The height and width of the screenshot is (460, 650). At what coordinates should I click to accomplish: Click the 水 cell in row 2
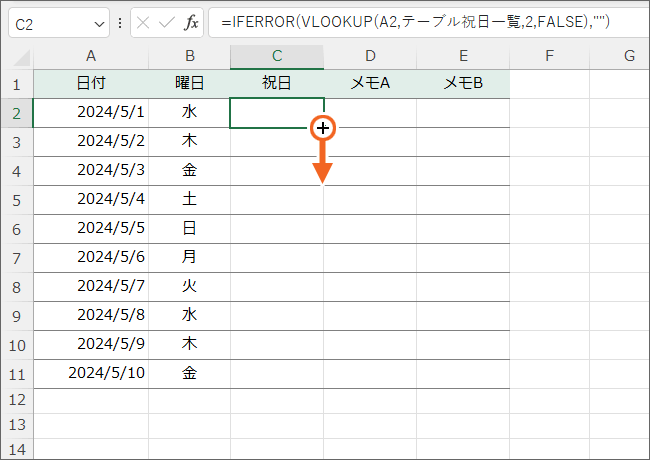click(189, 113)
